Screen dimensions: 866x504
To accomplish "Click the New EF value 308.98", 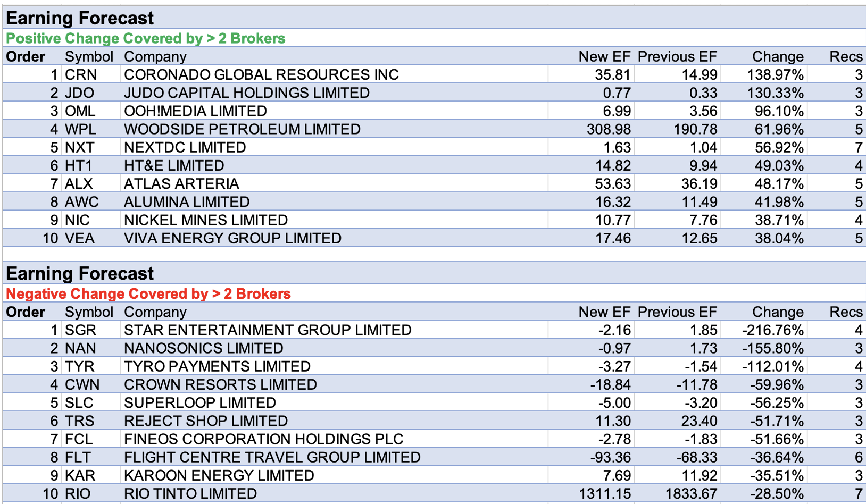I will [x=609, y=129].
